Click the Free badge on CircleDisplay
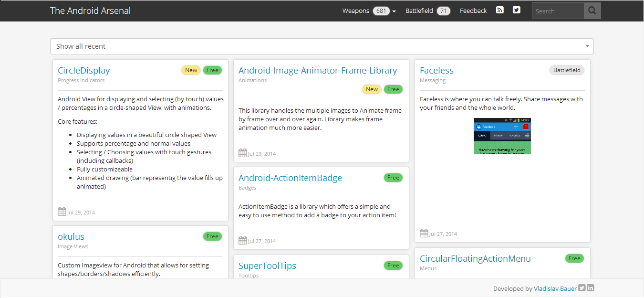 click(212, 70)
